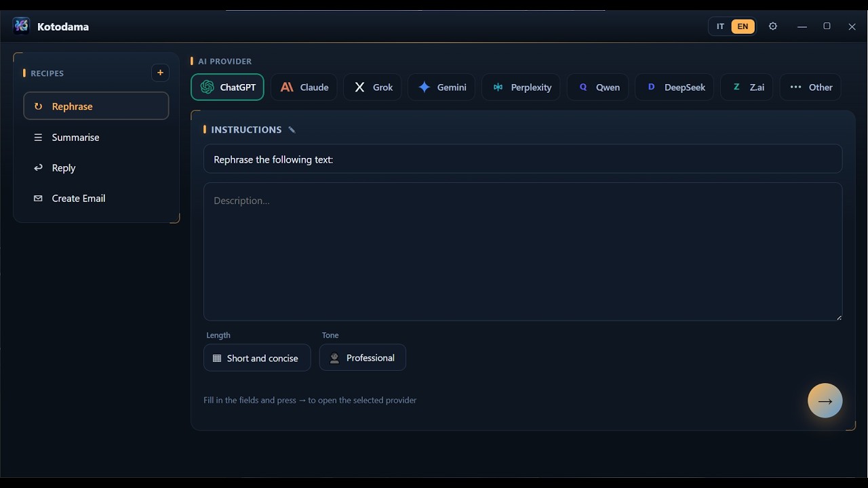This screenshot has height=488, width=868.
Task: Choose the Perplexity provider button
Action: (521, 87)
